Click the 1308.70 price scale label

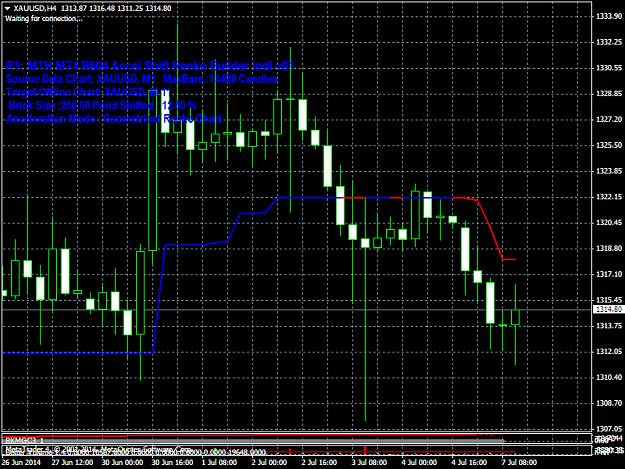[609, 403]
